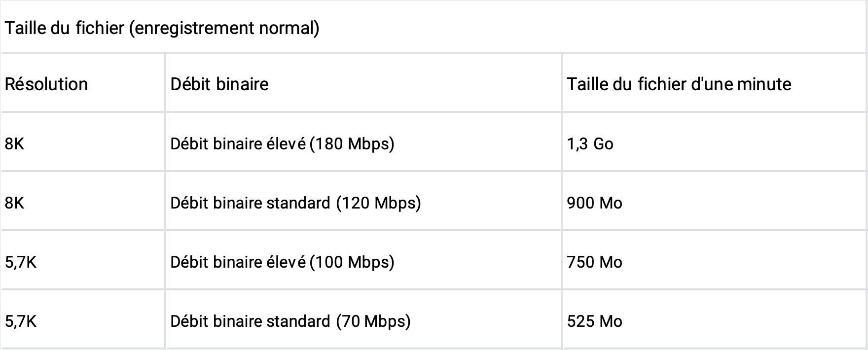Select the "Débit binaire" column header
This screenshot has height=350, width=868.
coord(219,84)
